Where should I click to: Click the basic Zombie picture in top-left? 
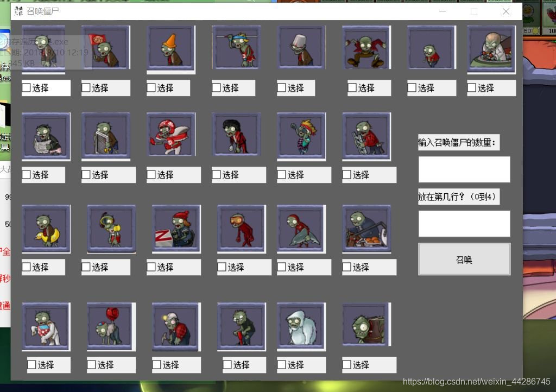(43, 49)
